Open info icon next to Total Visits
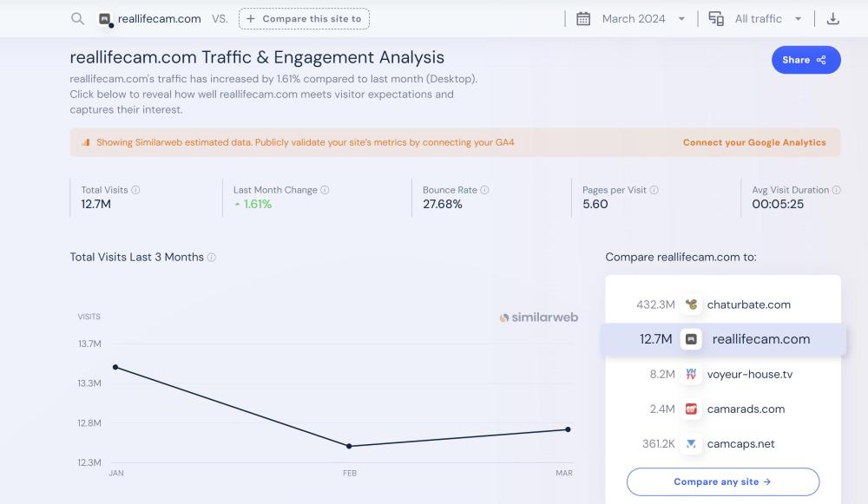Viewport: 868px width, 504px height. 135,190
